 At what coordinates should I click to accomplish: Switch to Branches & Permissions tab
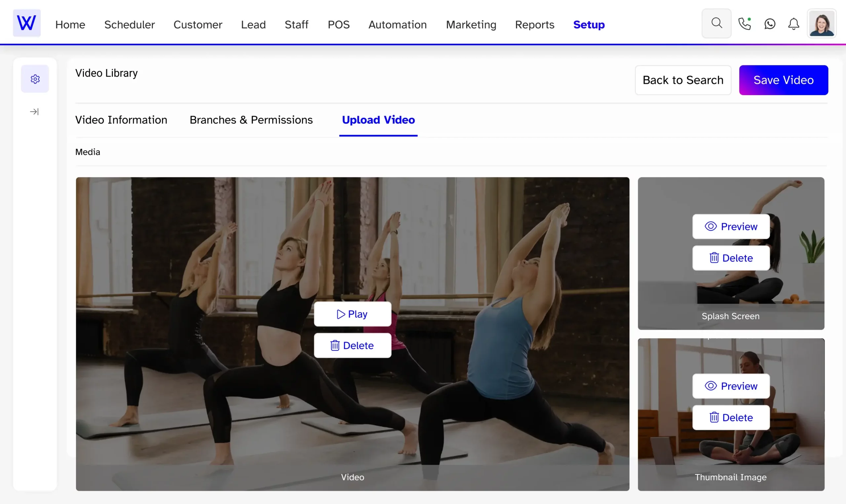(x=251, y=119)
